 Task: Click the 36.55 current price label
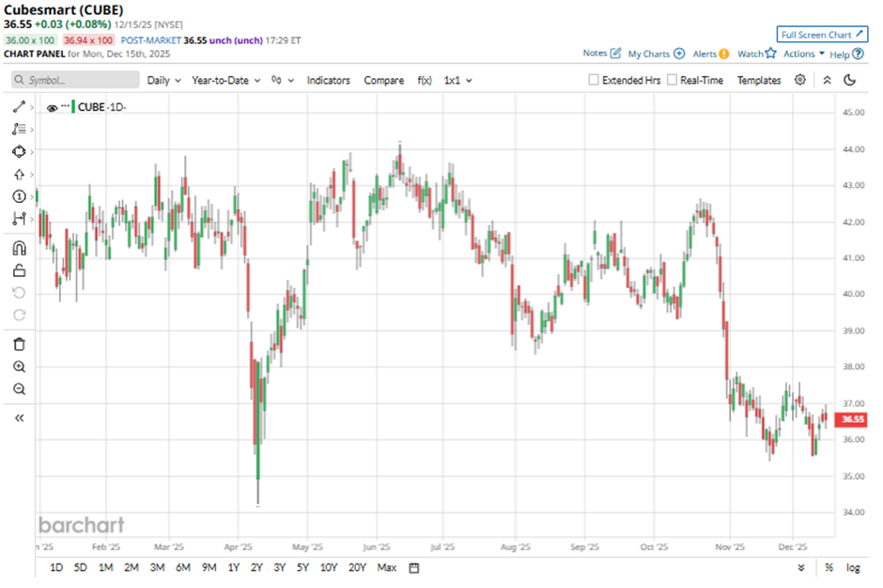(851, 419)
